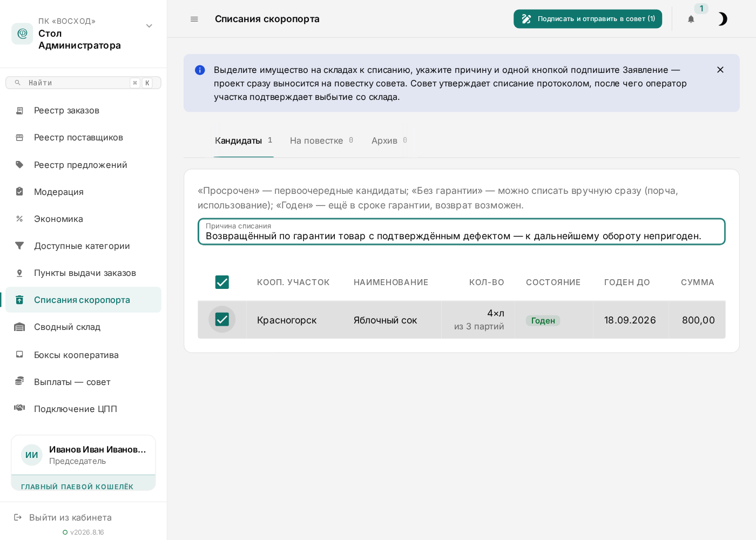The height and width of the screenshot is (540, 756).
Task: Click the 18.09.2026 date cell
Action: click(630, 320)
